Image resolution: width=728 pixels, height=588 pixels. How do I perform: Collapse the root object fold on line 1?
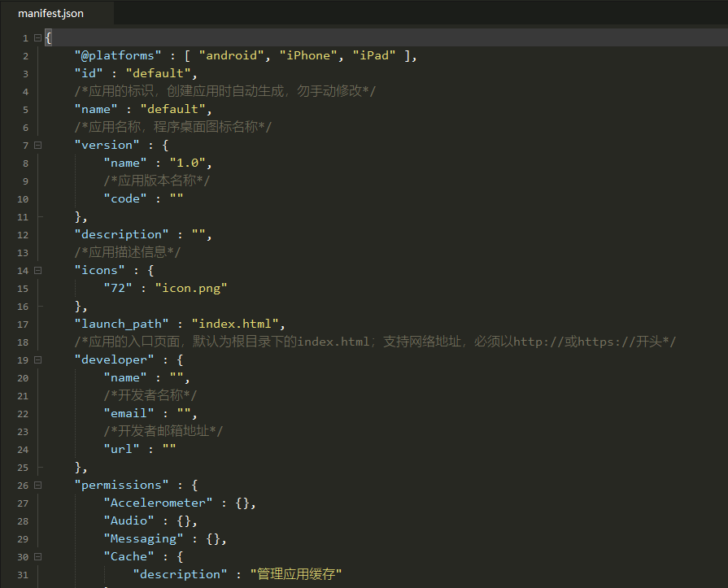[x=38, y=38]
